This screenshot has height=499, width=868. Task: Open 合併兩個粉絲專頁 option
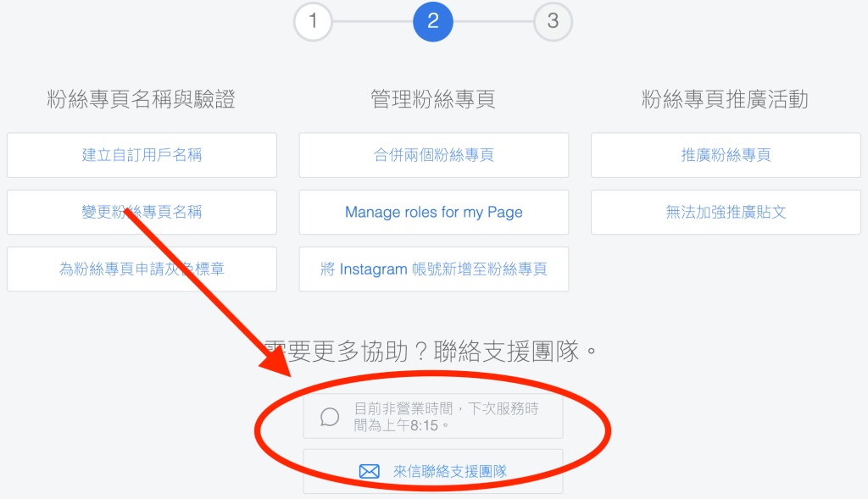[x=434, y=155]
